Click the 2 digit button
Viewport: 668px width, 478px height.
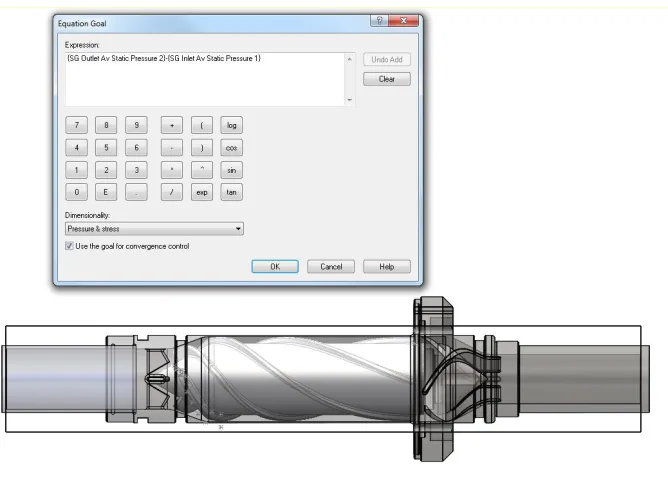point(107,170)
